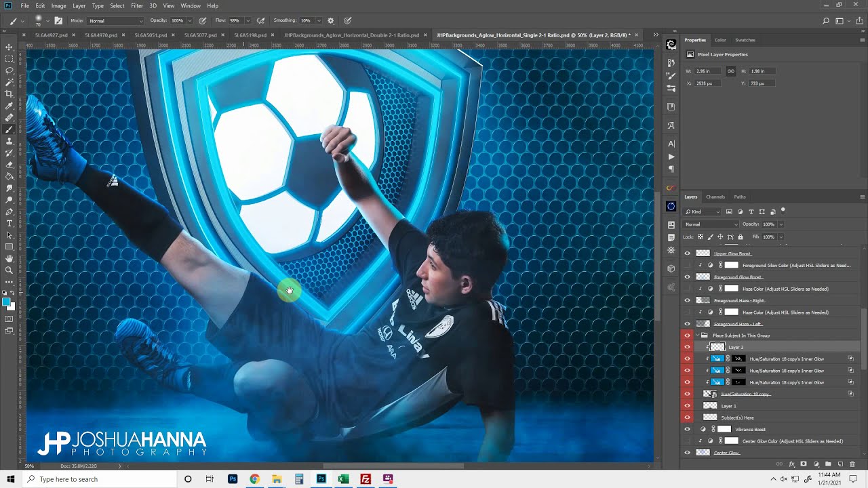Screen dimensions: 868x488
Task: Click the Windows Start button
Action: (x=11, y=479)
